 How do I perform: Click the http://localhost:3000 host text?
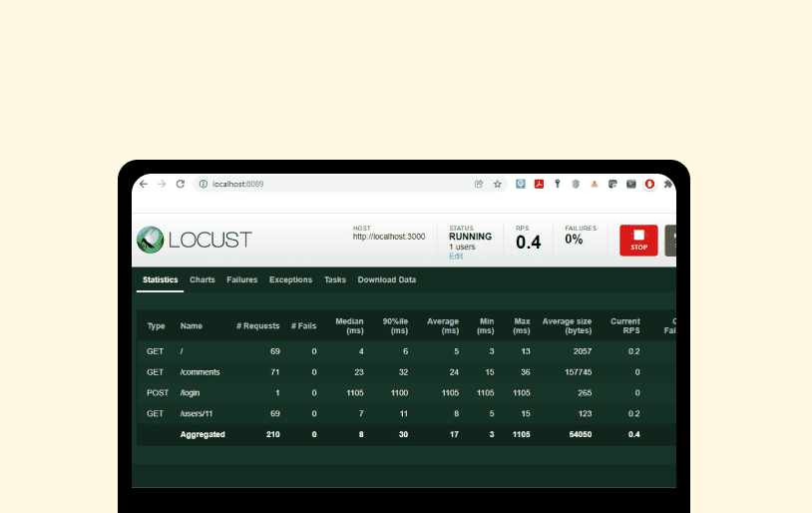tap(389, 237)
